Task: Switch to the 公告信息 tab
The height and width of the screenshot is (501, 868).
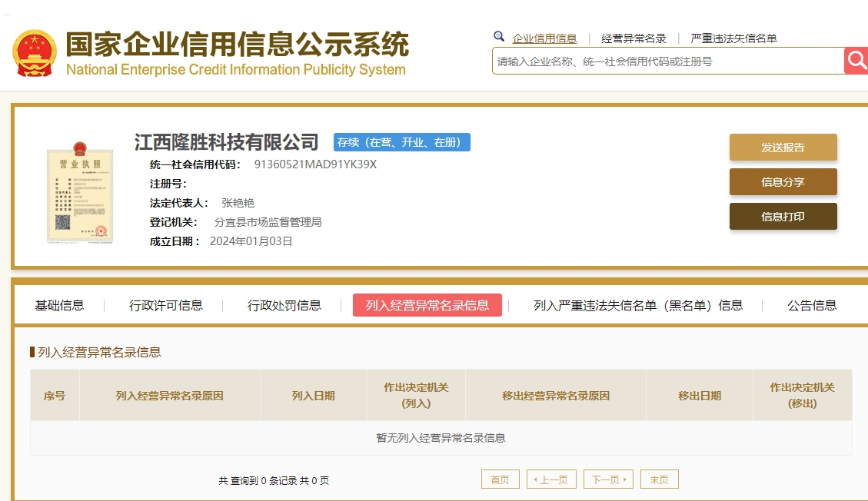Action: pos(812,305)
